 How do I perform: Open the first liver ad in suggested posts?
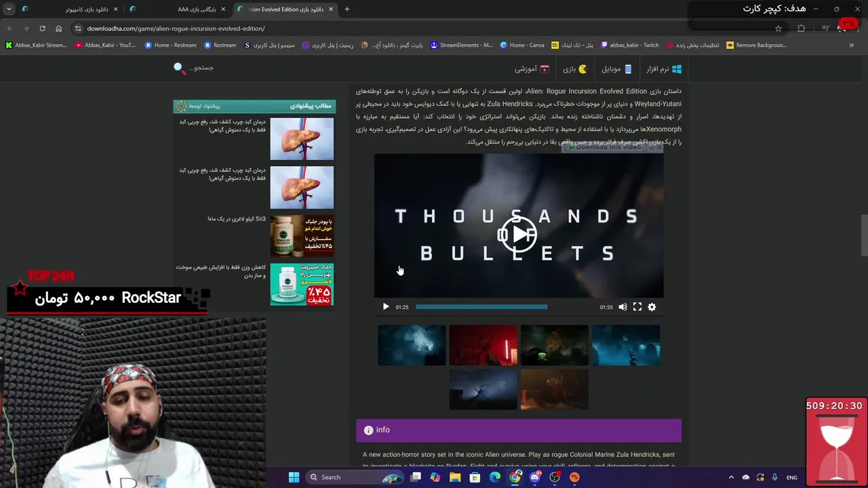pos(302,139)
